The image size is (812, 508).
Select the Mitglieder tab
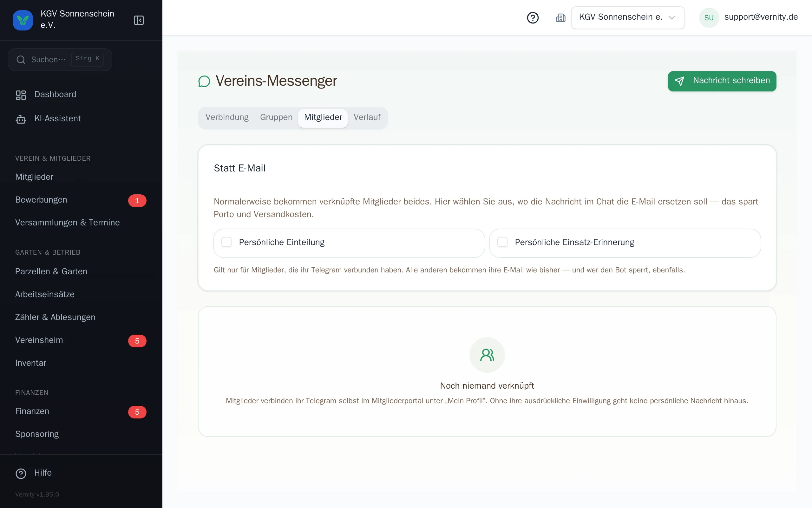pyautogui.click(x=323, y=118)
